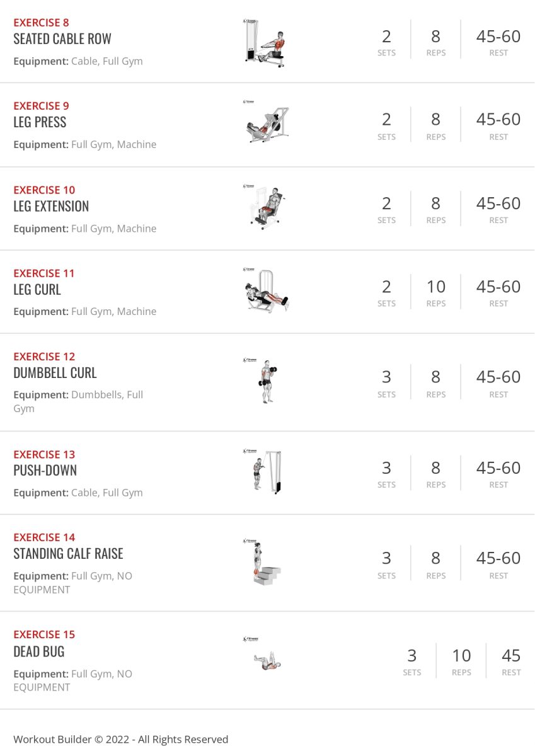The width and height of the screenshot is (535, 756).
Task: Select the SEATED CABLE ROW exercise title
Action: (62, 39)
